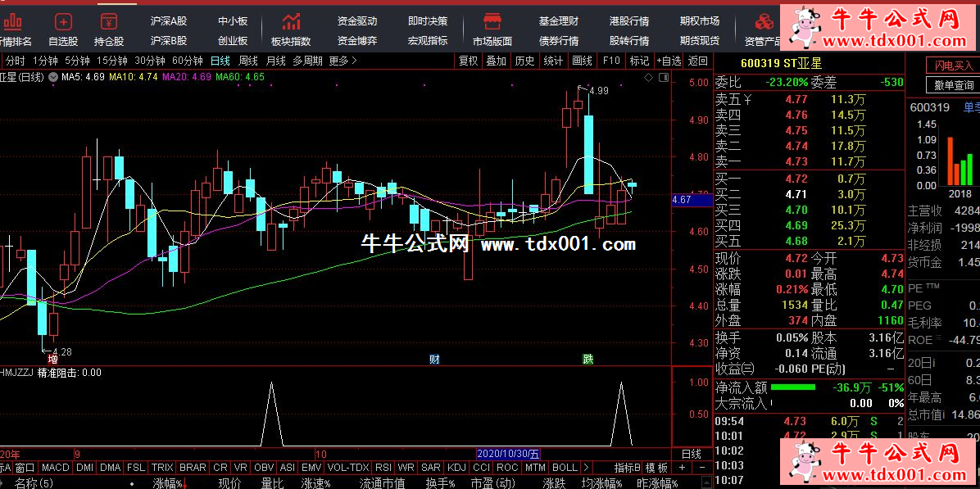Click 闪电买入 quick buy button
The image size is (980, 489).
(x=954, y=66)
